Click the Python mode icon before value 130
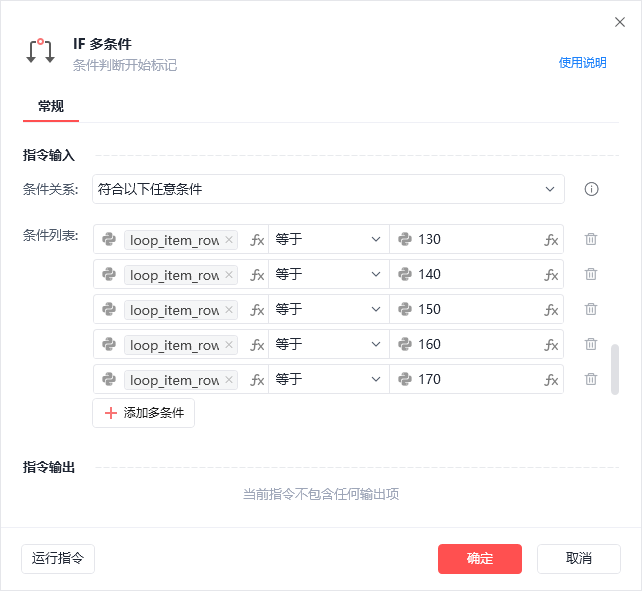The image size is (642, 591). coord(405,239)
